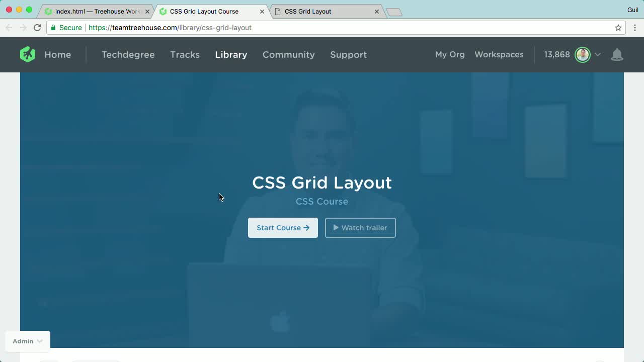The image size is (644, 362).
Task: Open the Community navigation link
Action: coord(288,54)
